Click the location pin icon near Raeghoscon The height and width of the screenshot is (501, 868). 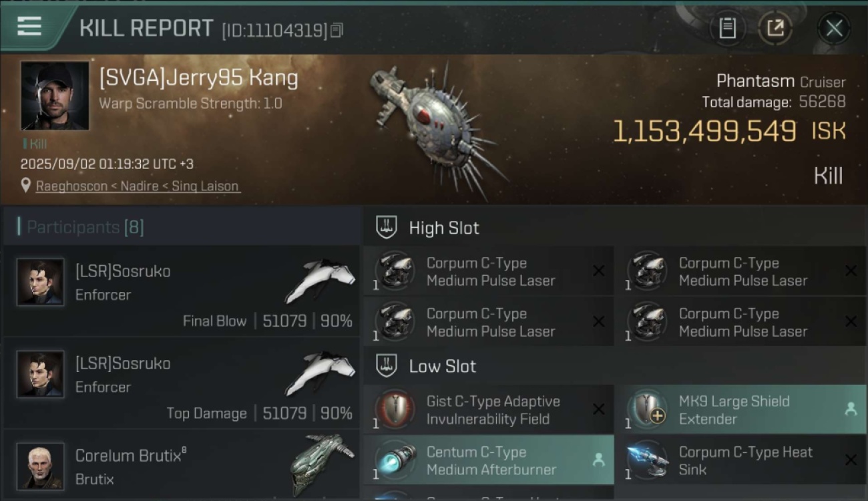[x=25, y=186]
